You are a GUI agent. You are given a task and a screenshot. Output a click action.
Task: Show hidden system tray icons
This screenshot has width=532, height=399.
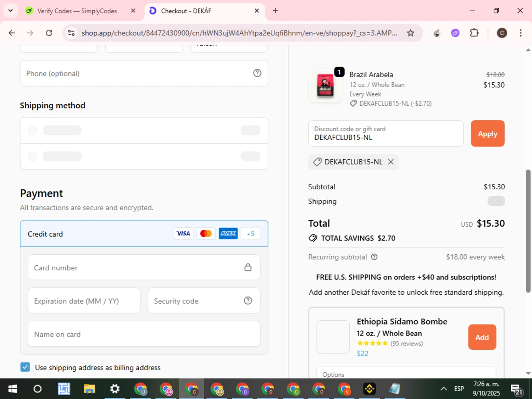(444, 389)
